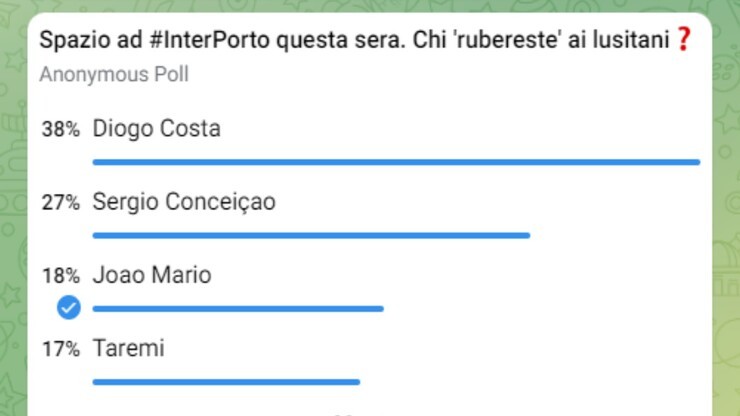The image size is (740, 416).
Task: Open the #InterPorto hashtag link
Action: (177, 41)
